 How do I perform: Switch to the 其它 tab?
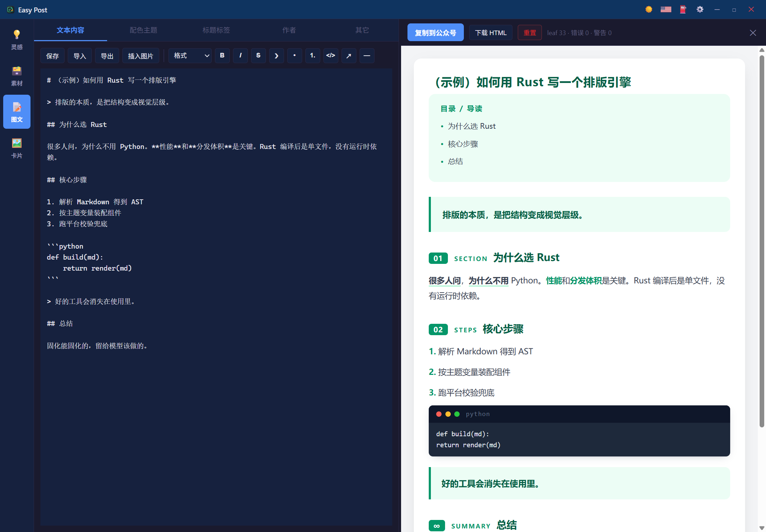tap(362, 30)
